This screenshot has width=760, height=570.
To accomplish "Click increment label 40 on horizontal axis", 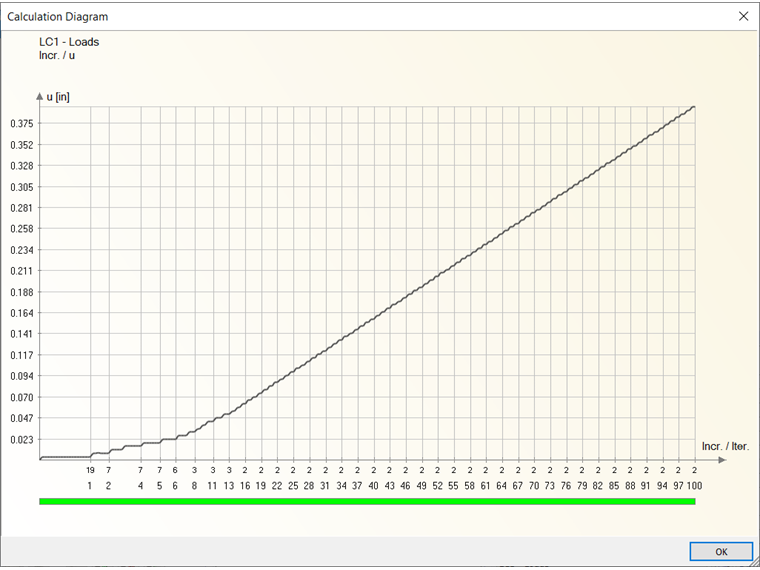I will click(373, 486).
